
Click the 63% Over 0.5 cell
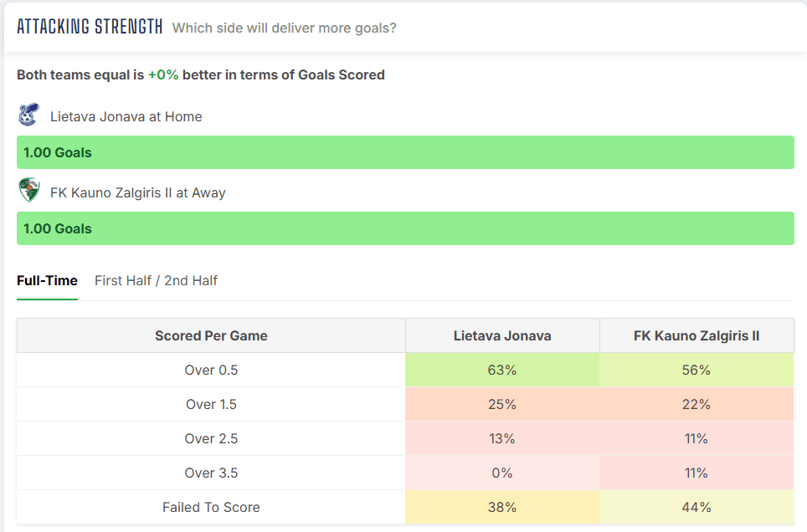tap(502, 370)
